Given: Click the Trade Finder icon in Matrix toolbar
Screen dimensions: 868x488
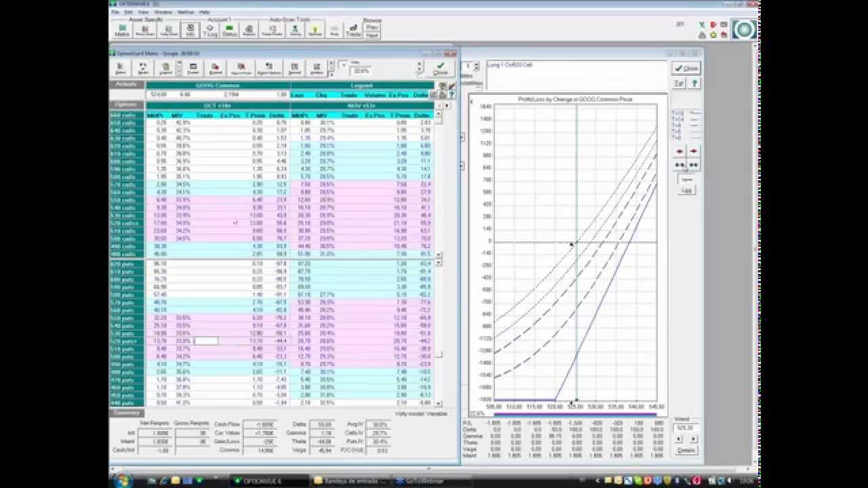Looking at the screenshot, I should tap(241, 68).
